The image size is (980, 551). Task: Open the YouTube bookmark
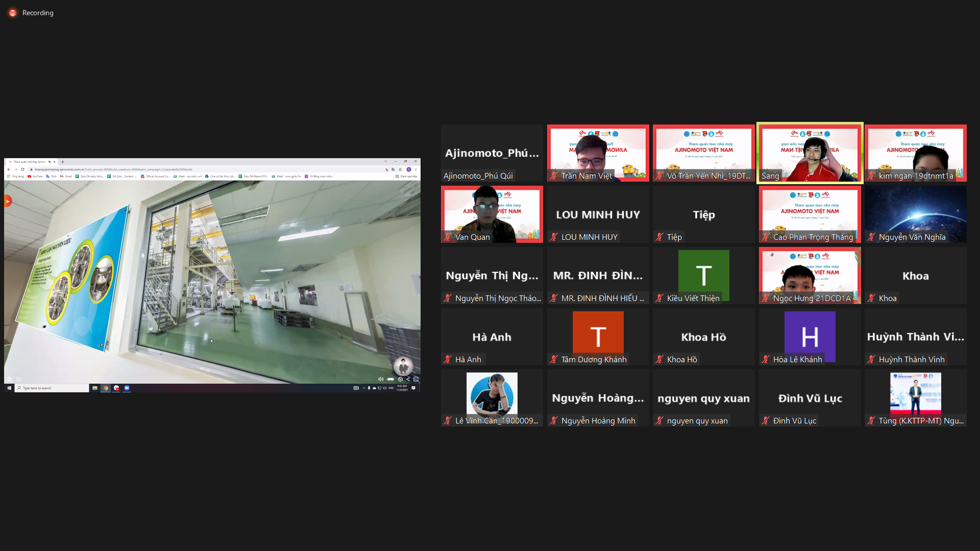[35, 177]
